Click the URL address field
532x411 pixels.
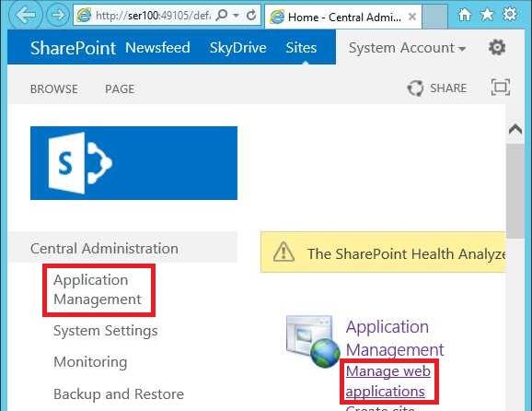[153, 16]
